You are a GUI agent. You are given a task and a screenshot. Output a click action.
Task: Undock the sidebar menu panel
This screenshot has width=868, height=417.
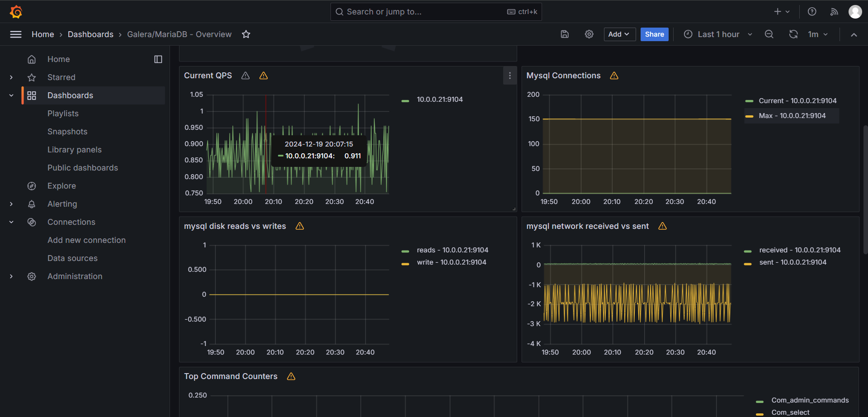(158, 59)
